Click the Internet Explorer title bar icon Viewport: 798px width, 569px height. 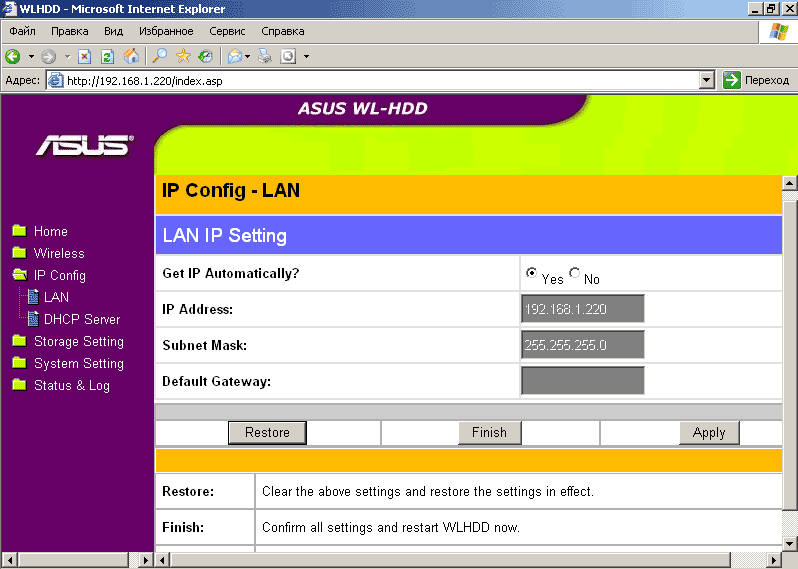(x=10, y=8)
